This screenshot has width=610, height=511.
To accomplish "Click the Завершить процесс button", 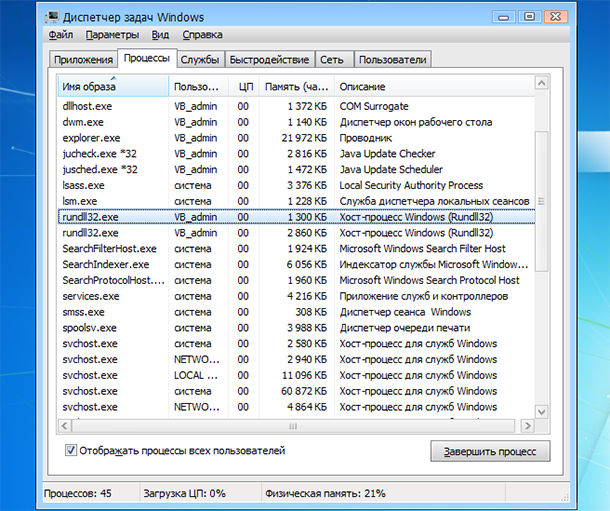I will click(490, 451).
